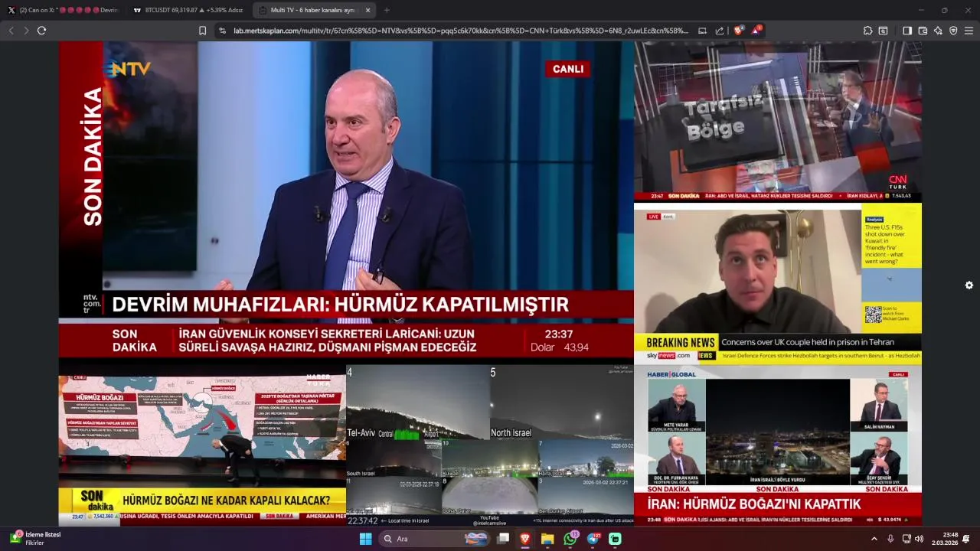The width and height of the screenshot is (980, 551).
Task: Click the Brave browser taskbar icon
Action: (x=525, y=539)
